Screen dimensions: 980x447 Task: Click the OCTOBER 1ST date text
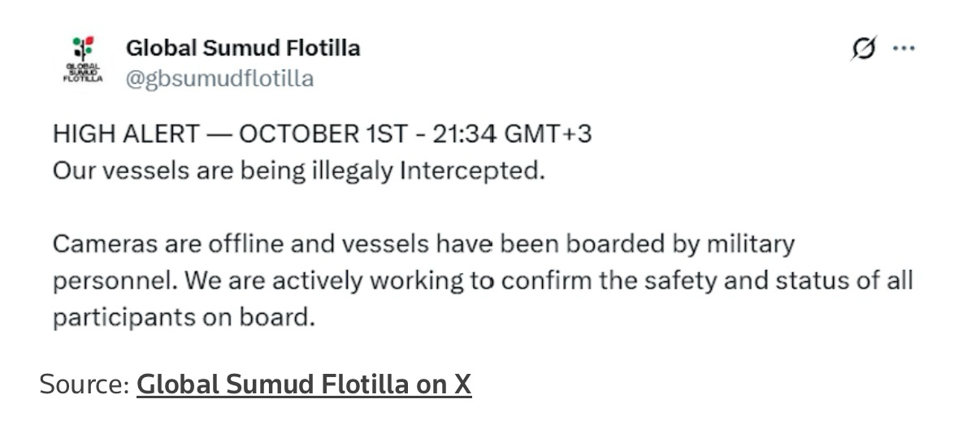pos(322,133)
